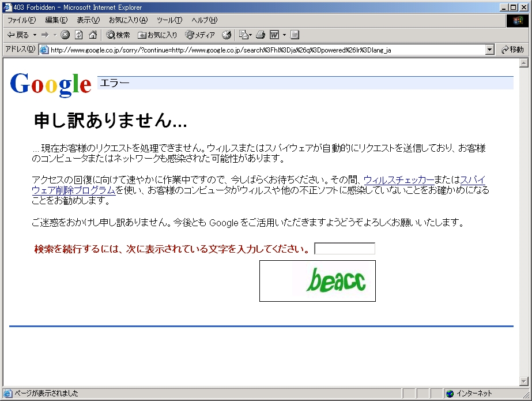Screen dimensions: 532x401
Task: Open the ファイル(F) menu
Action: [x=21, y=20]
